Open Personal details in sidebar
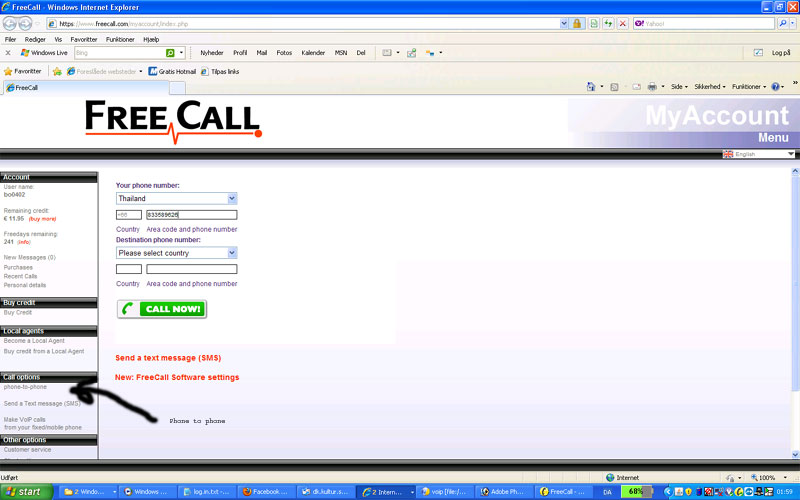 [x=24, y=285]
